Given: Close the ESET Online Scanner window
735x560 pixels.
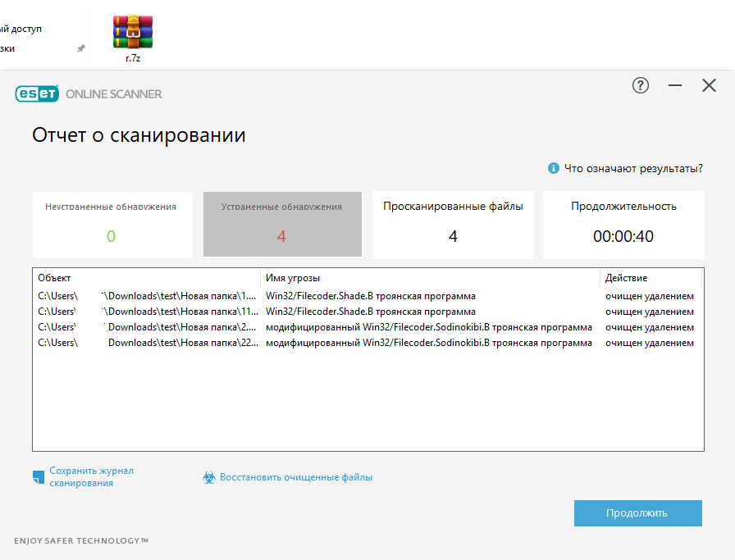Looking at the screenshot, I should click(x=709, y=85).
